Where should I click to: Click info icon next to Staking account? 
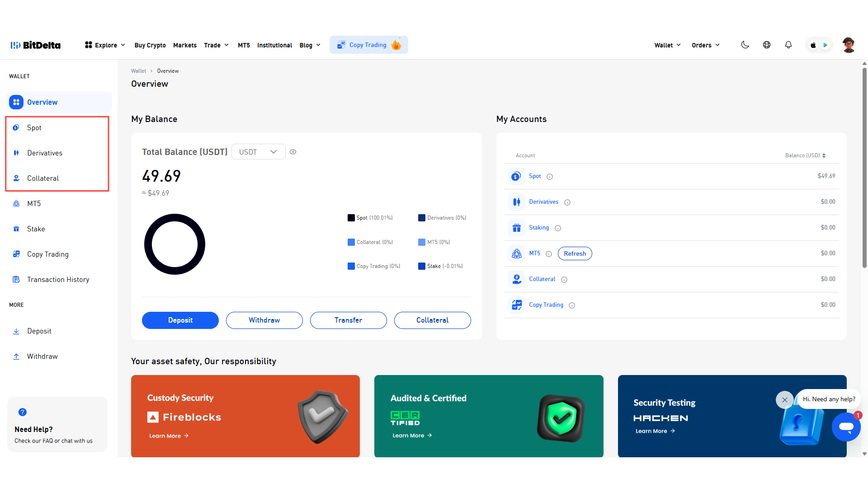point(558,228)
